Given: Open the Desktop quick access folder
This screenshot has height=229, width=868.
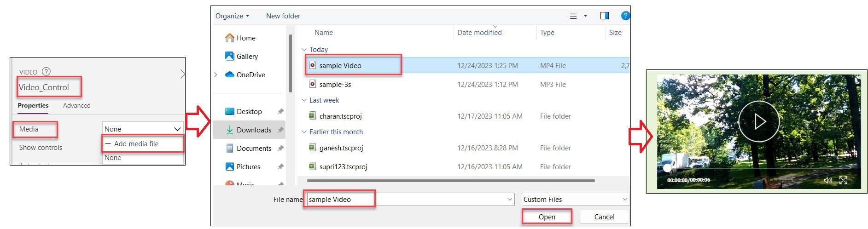Looking at the screenshot, I should click(x=244, y=111).
